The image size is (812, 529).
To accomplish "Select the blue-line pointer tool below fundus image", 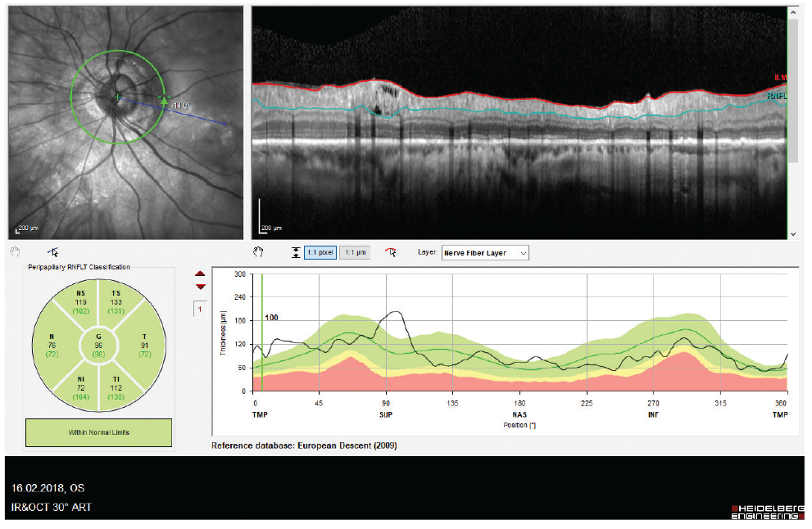I will (x=52, y=252).
